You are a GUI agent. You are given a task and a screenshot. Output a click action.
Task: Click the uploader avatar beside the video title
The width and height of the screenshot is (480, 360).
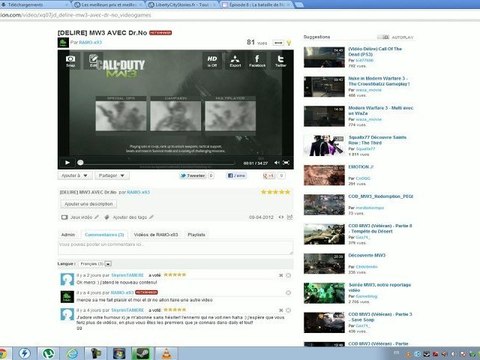click(x=63, y=43)
